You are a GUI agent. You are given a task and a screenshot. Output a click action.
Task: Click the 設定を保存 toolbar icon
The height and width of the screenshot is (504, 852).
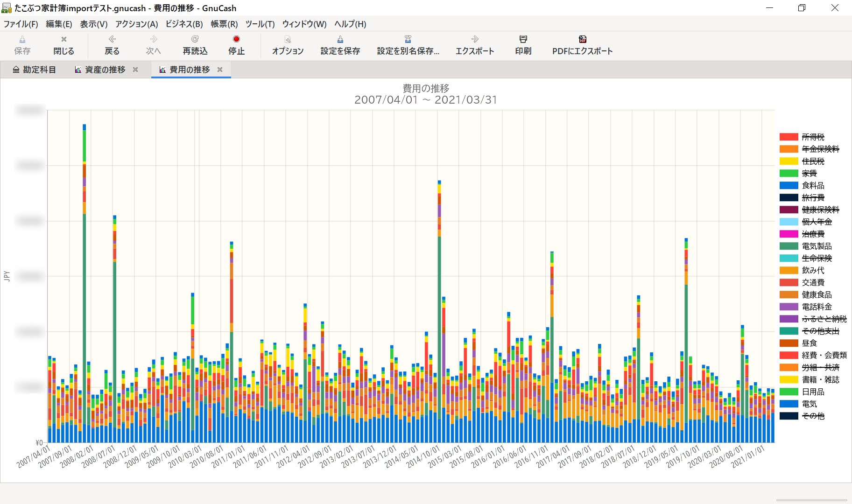pyautogui.click(x=340, y=39)
